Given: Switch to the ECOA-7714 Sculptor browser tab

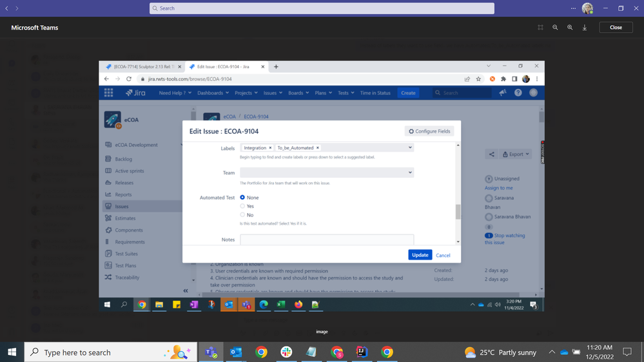Looking at the screenshot, I should click(x=142, y=66).
